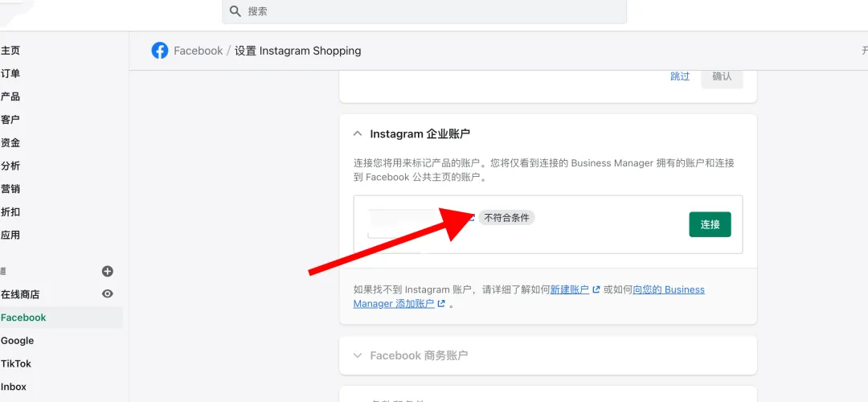This screenshot has height=402, width=868.
Task: Click external link icon beside 添加账户
Action: [441, 303]
